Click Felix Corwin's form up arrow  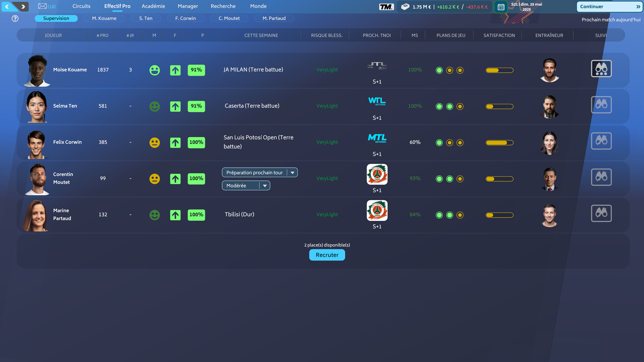tap(175, 143)
